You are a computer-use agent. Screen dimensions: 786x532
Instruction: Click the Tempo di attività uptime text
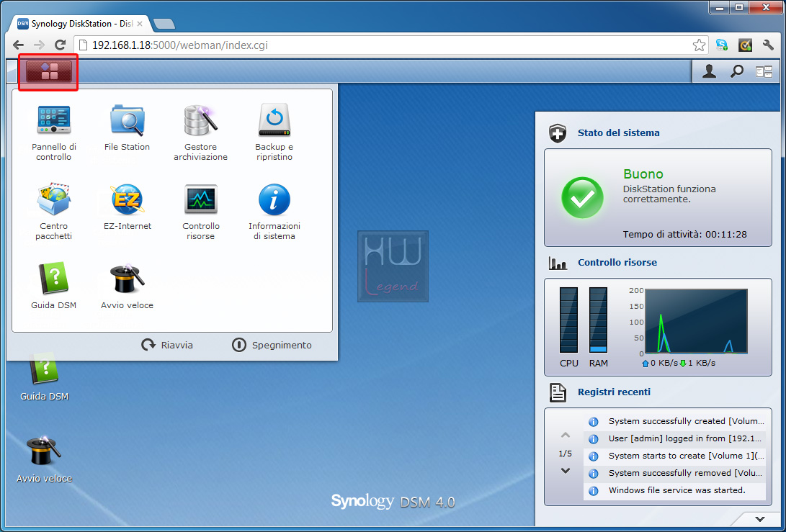[684, 235]
